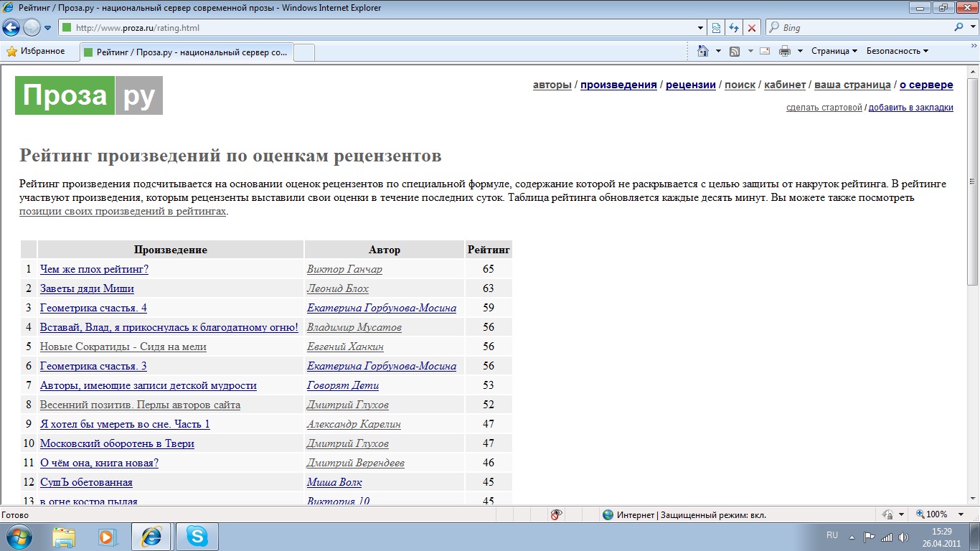The image size is (980, 551).
Task: Open позиции своих произведений в рейтингах link
Action: [x=123, y=212]
